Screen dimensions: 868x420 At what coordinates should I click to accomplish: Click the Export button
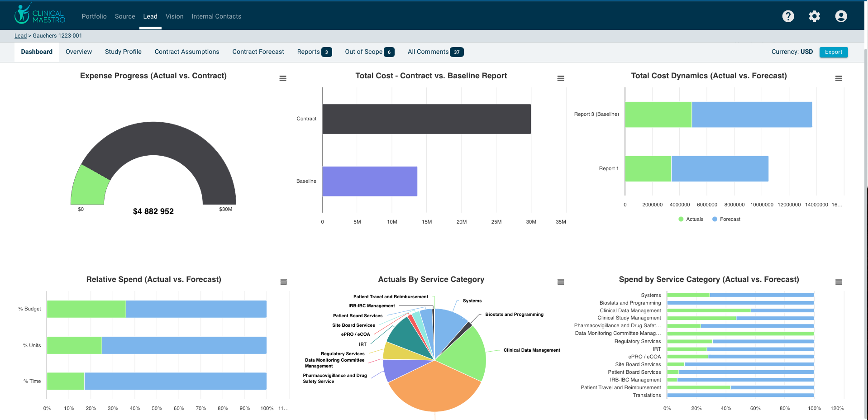[x=833, y=52]
